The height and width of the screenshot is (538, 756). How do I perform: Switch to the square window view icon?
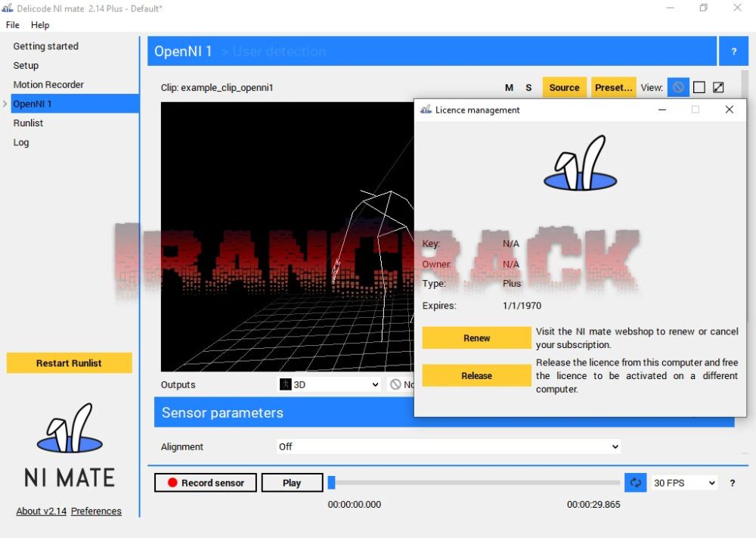699,88
